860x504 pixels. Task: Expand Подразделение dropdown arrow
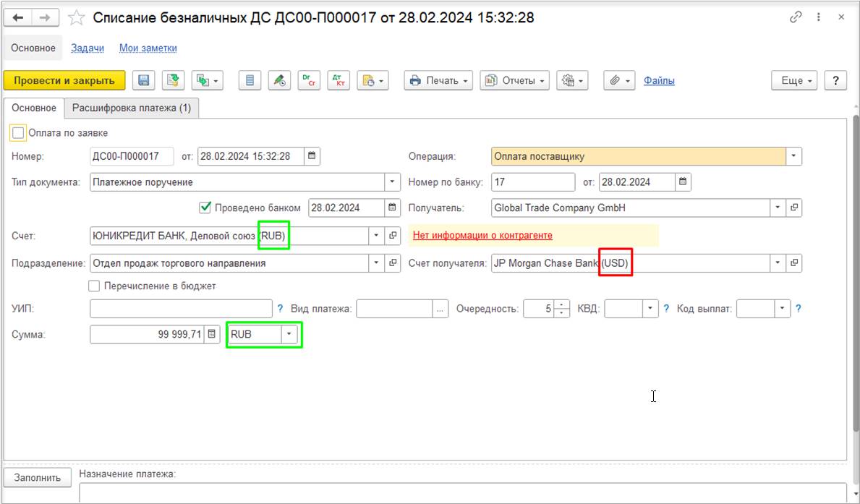pos(376,263)
